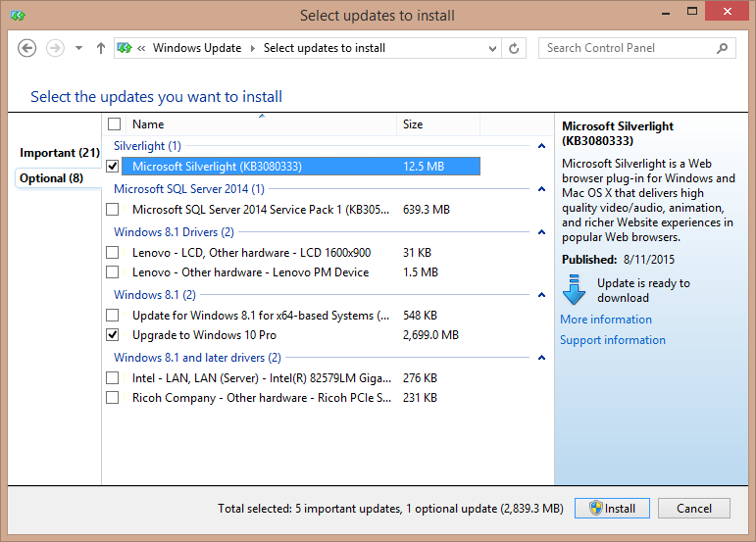756x542 pixels.
Task: Select Ricoh Company - Other hardware row
Action: (x=301, y=398)
